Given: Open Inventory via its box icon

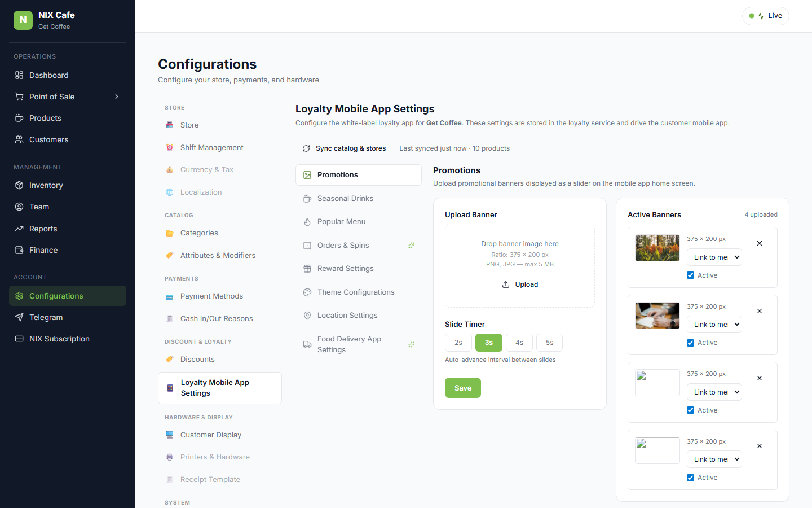Looking at the screenshot, I should pyautogui.click(x=19, y=185).
